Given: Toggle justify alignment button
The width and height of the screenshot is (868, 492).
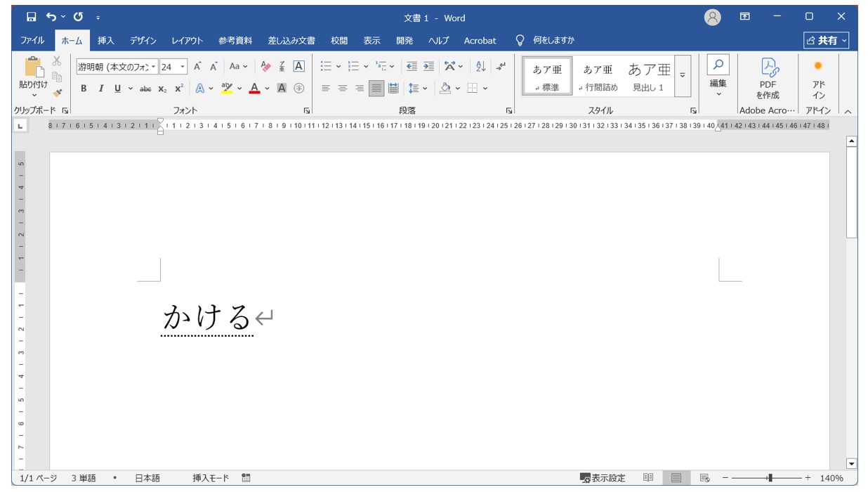Looking at the screenshot, I should pyautogui.click(x=376, y=89).
